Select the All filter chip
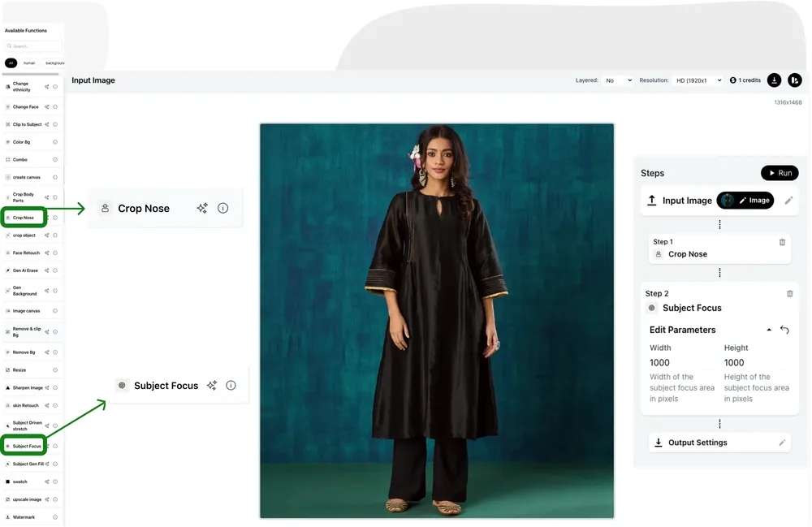 click(x=11, y=63)
